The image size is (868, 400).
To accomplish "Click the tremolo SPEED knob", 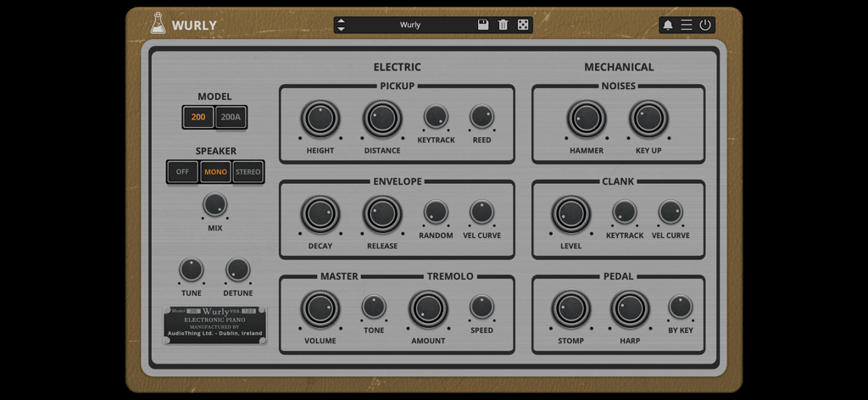I will click(481, 307).
